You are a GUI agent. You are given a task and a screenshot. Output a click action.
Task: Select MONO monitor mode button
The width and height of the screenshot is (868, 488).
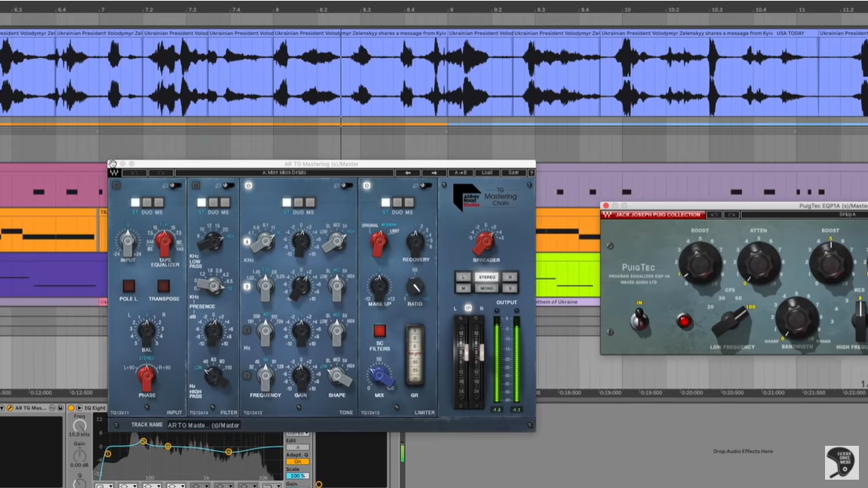(x=487, y=288)
